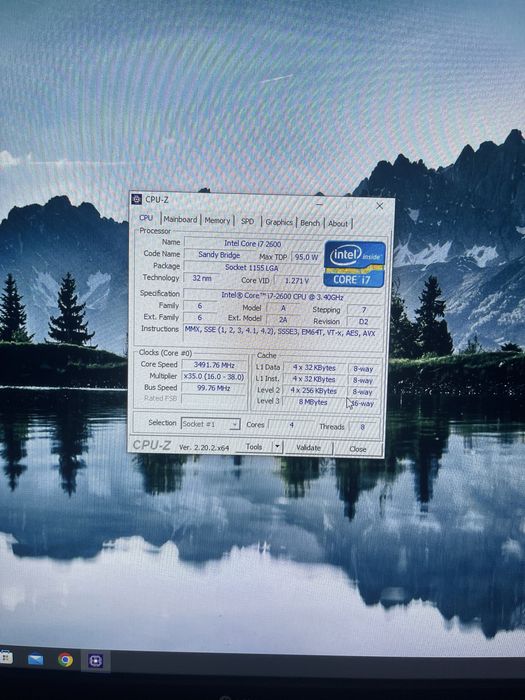Click the Package value Socket 1155 LGA
525x700 pixels.
252,267
